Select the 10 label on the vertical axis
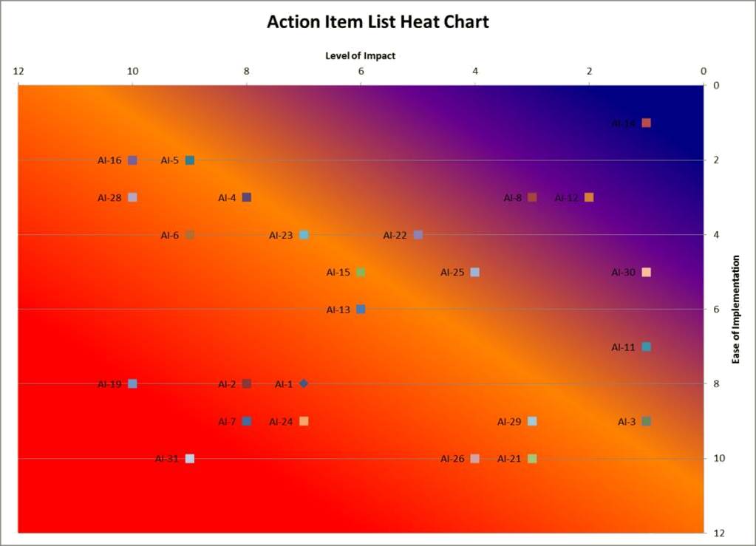 719,458
